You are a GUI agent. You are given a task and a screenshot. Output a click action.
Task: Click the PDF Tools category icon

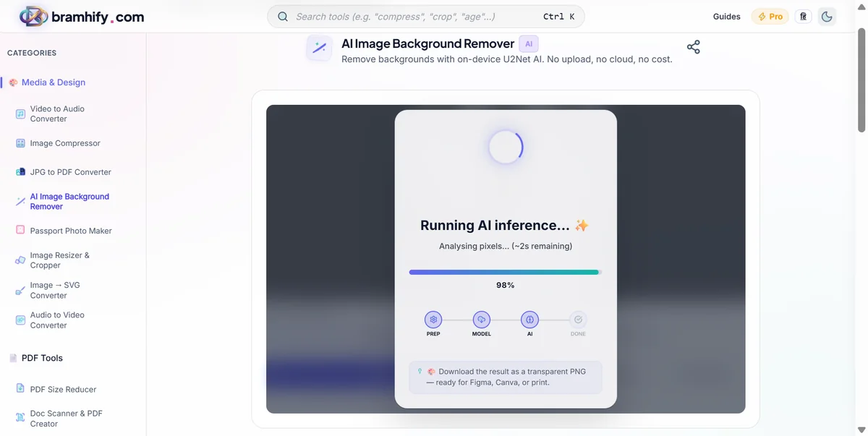(13, 358)
